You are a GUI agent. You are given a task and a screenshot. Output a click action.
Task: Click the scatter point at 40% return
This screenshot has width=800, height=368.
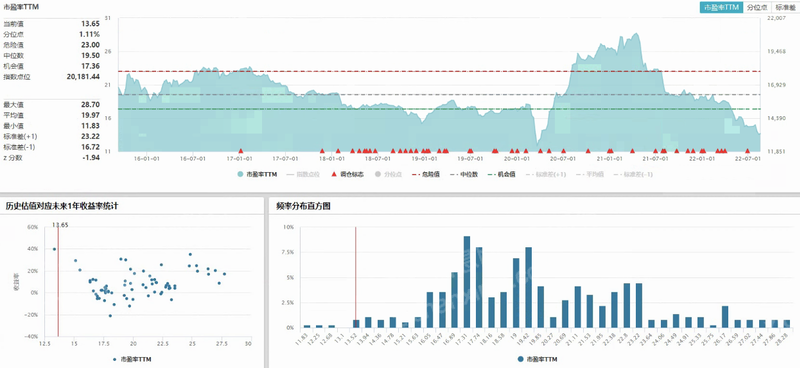[x=55, y=249]
